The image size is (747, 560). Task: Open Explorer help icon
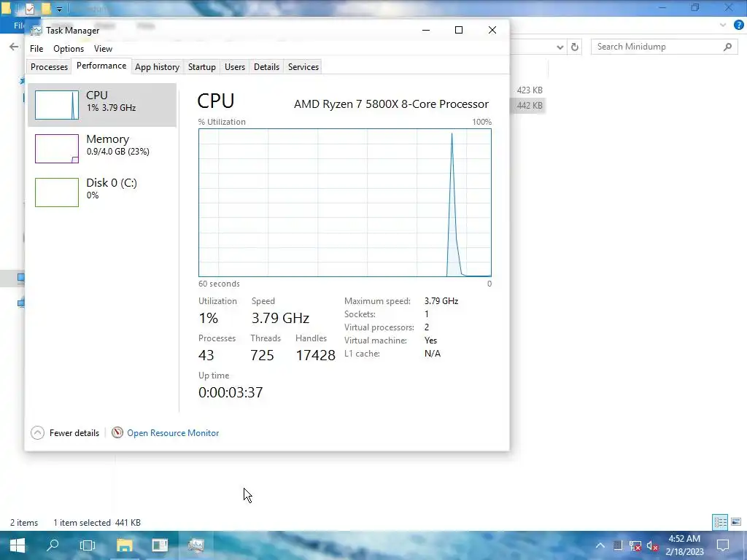(x=738, y=26)
